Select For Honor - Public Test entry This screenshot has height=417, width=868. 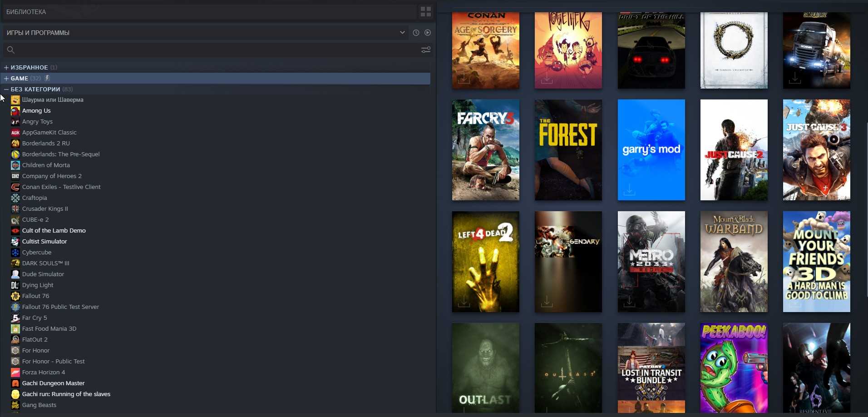54,362
